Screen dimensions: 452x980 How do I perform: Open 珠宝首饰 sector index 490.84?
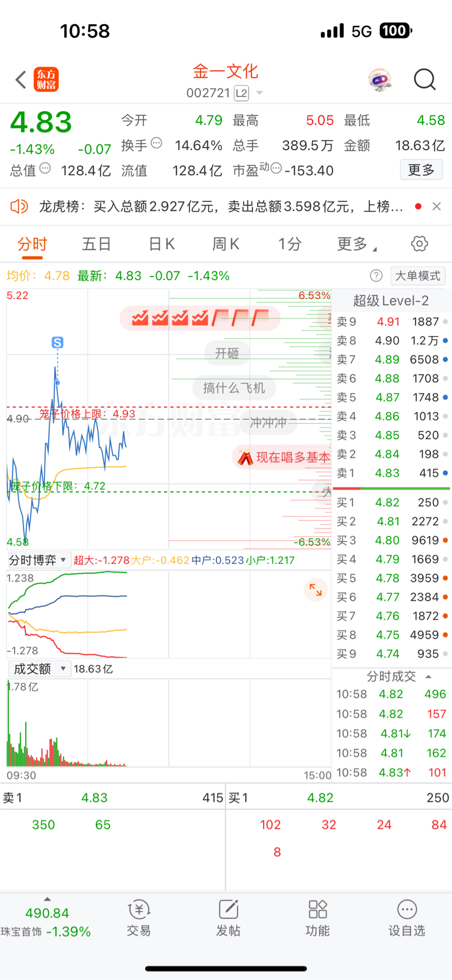(46, 922)
